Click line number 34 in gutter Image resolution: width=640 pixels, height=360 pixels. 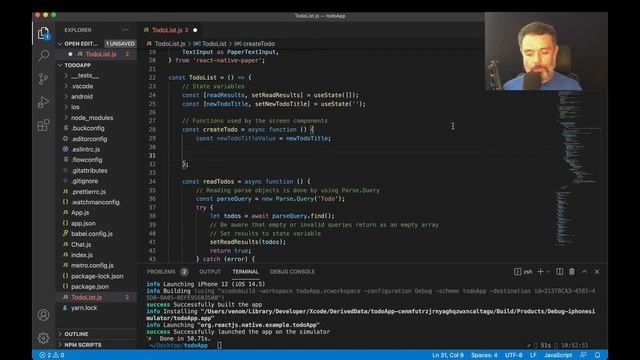pos(152,182)
